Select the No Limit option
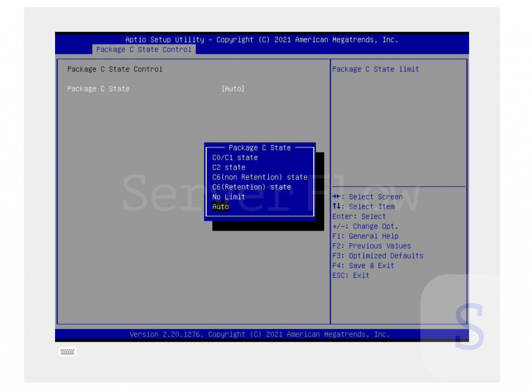This screenshot has height=392, width=532. coord(229,197)
